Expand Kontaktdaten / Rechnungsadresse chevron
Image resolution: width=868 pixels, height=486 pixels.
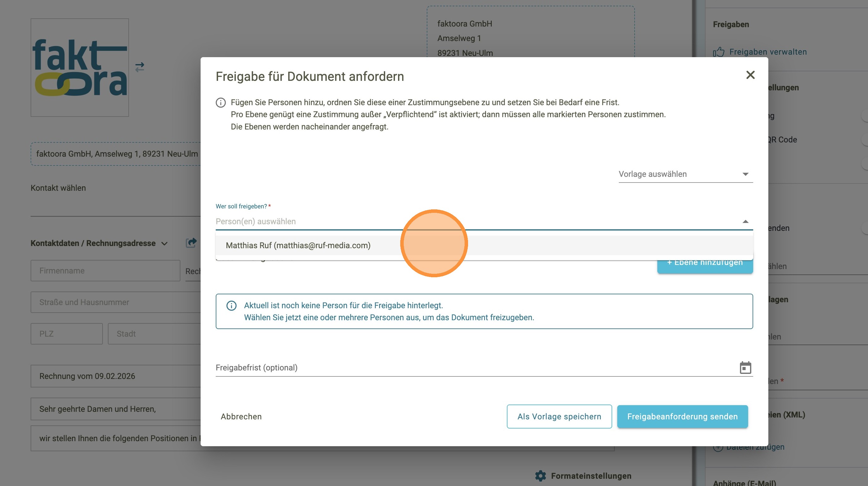(x=164, y=243)
